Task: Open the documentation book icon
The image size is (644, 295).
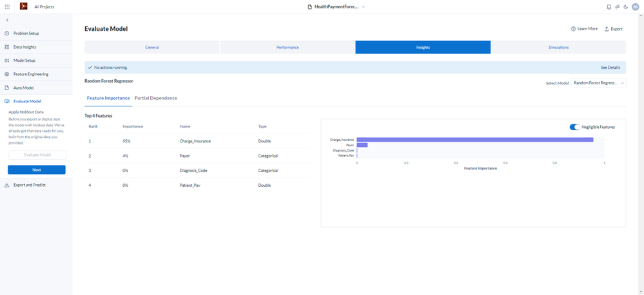Action: click(609, 7)
